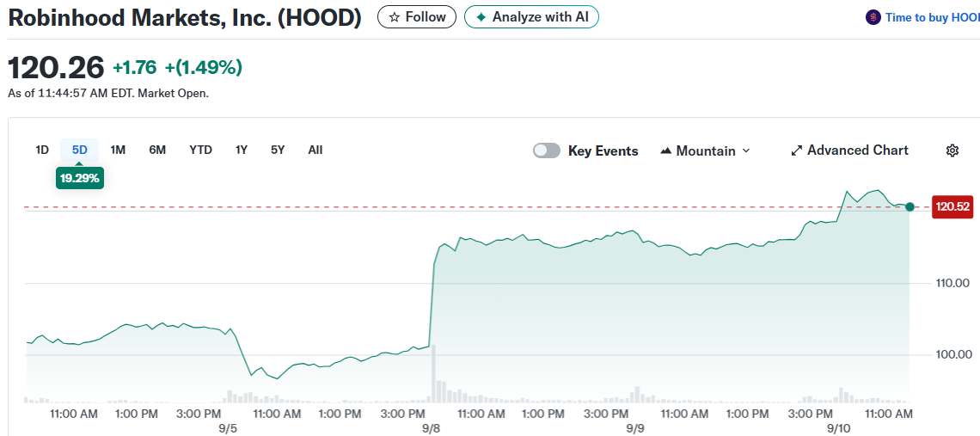This screenshot has height=436, width=980.
Task: Open chart settings gear icon
Action: (952, 150)
